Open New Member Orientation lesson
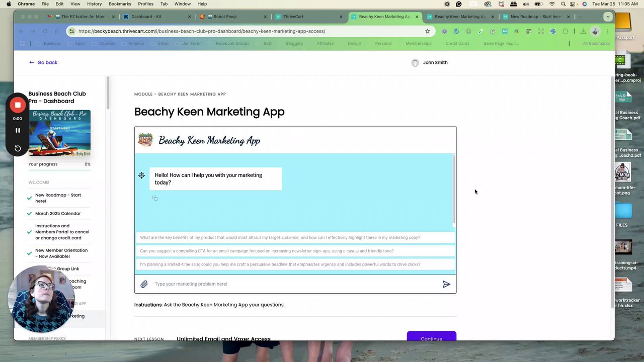The image size is (644, 362). (x=61, y=253)
